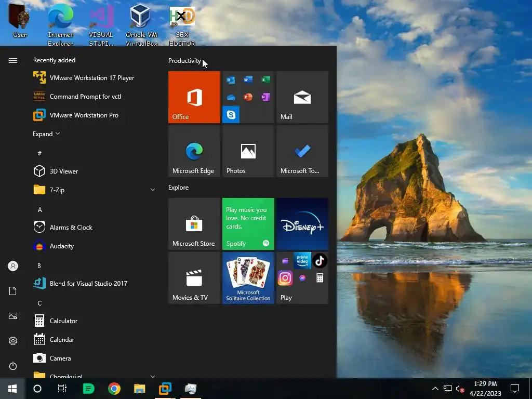Open the 7-Zip folder entry

(x=91, y=190)
